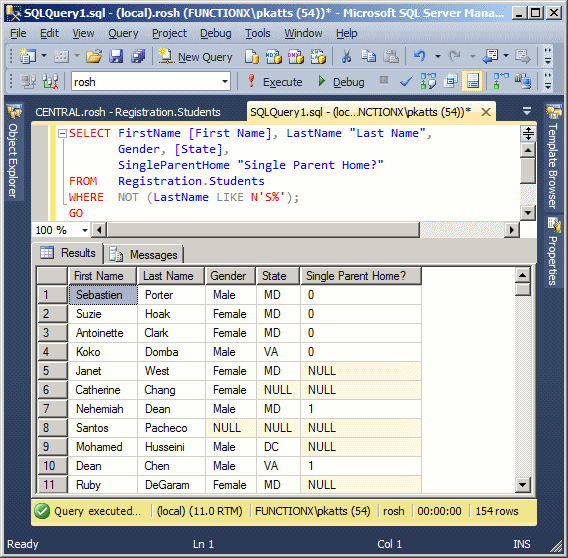This screenshot has height=558, width=568.
Task: Click the Save icon in toolbar
Action: point(116,57)
